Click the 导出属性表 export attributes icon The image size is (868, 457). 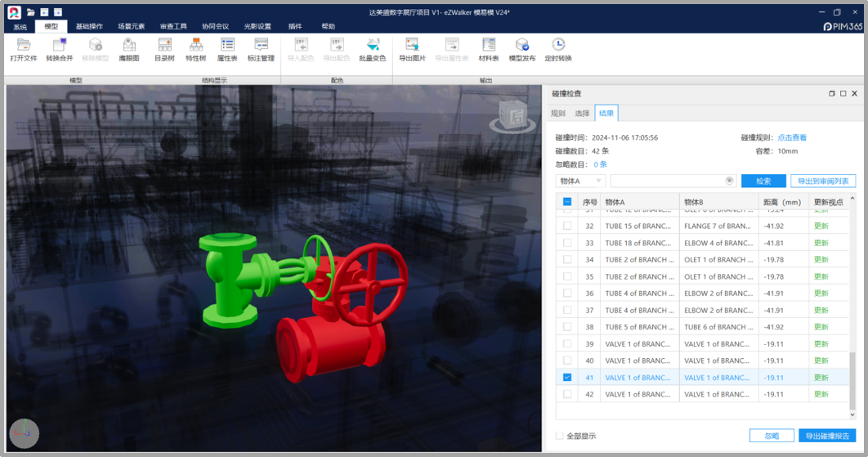[452, 45]
